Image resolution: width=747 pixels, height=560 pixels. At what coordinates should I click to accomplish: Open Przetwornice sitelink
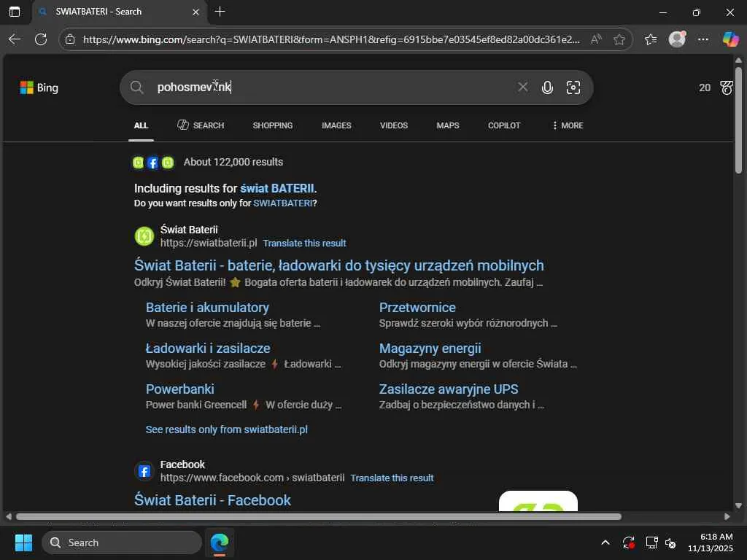pos(417,308)
